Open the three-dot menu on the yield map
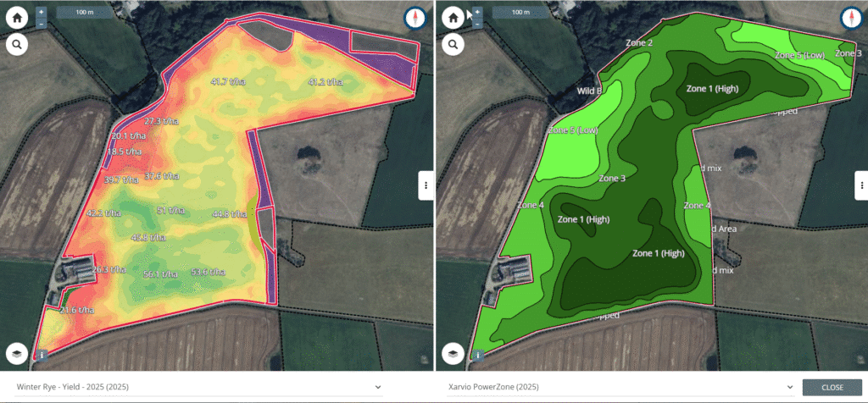The image size is (868, 403). pos(426,185)
